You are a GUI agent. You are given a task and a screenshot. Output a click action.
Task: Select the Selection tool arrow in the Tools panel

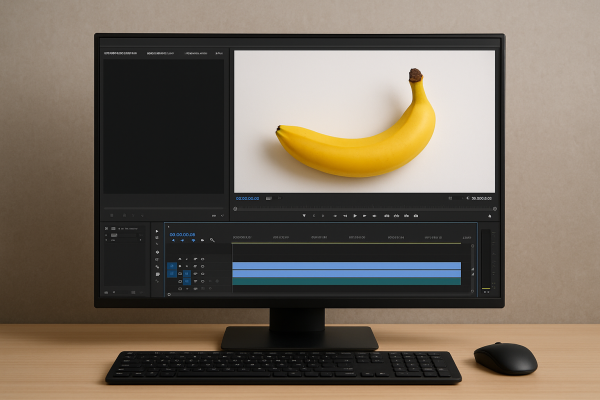[157, 231]
